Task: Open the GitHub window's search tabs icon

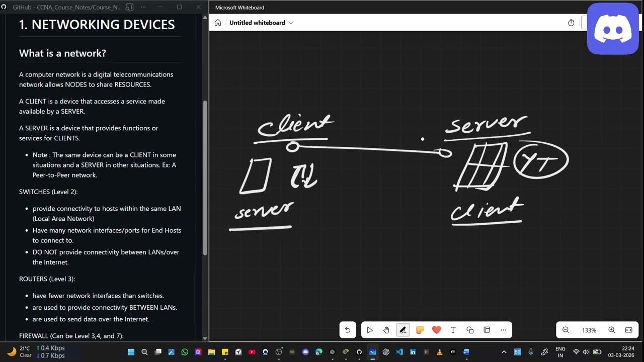Action: 129,8
